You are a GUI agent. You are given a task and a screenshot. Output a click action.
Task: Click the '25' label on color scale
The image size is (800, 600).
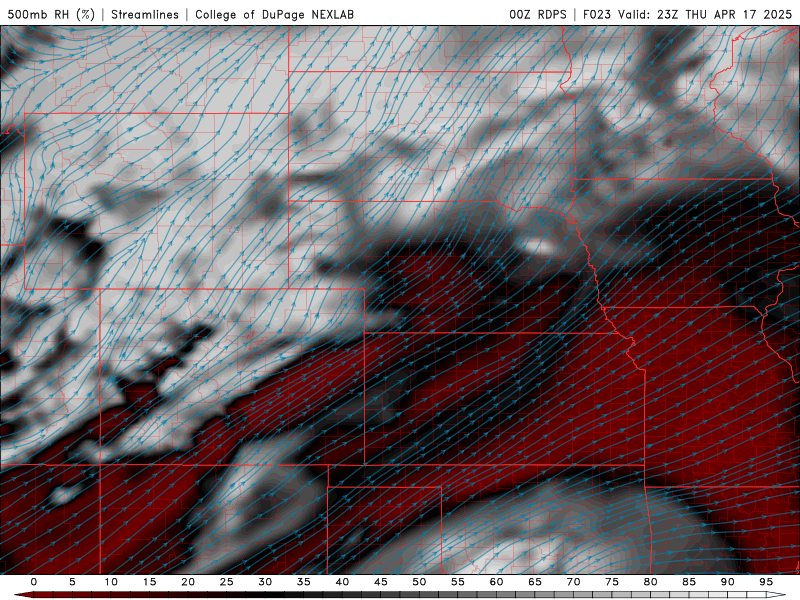coord(227,582)
